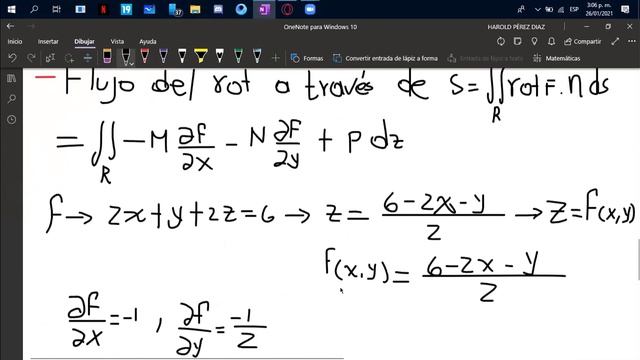The image size is (640, 360).
Task: Open the sidebar search
Action: 11,99
